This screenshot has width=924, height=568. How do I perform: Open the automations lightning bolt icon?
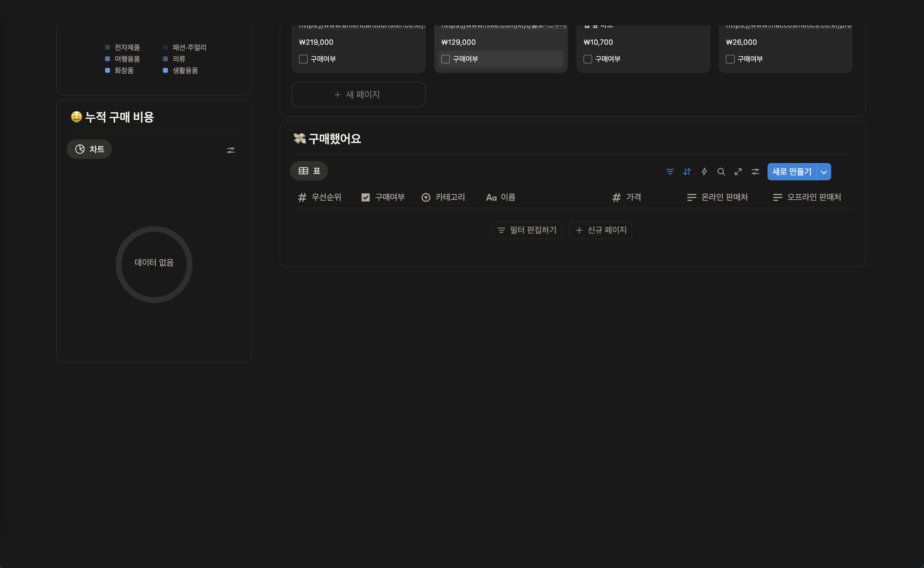point(704,172)
